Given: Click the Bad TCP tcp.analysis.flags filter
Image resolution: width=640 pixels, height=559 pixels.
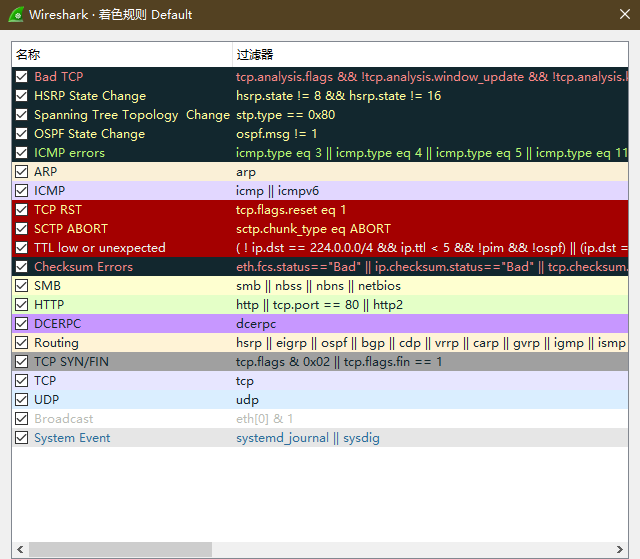Looking at the screenshot, I should (x=432, y=77).
